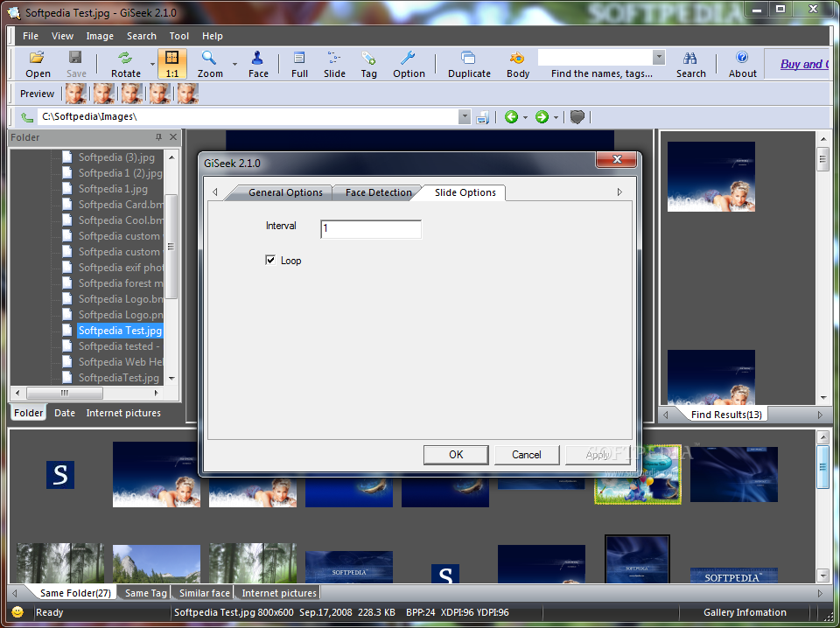Go back with the green left arrow
Screen dimensions: 840x628
coord(511,116)
